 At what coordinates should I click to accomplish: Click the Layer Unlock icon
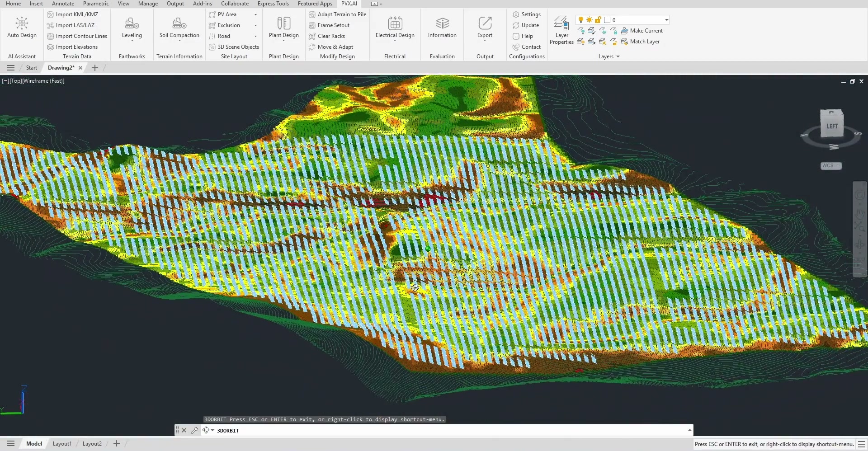click(x=613, y=42)
